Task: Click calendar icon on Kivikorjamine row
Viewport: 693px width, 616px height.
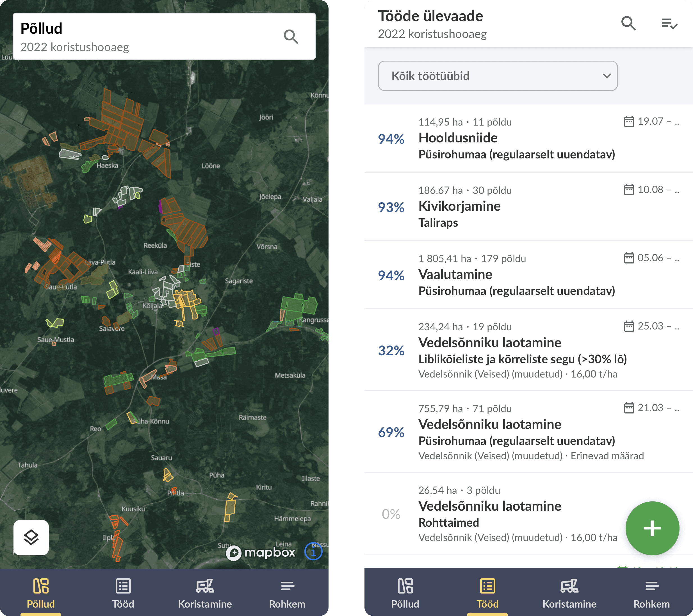Action: pos(629,189)
